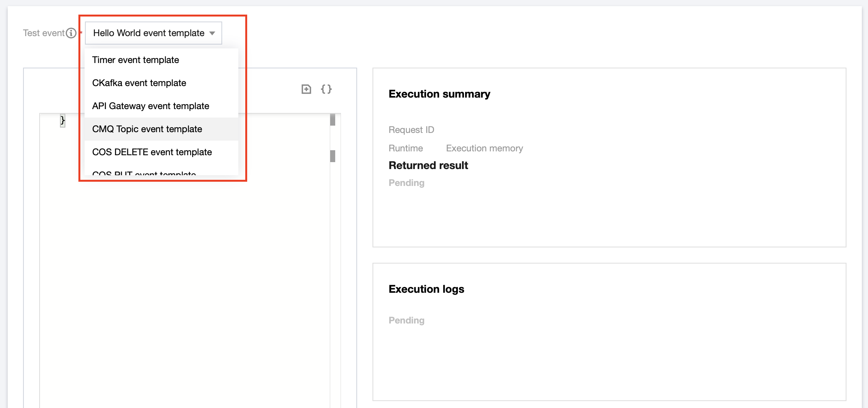
Task: Click the Test event info icon
Action: (71, 33)
